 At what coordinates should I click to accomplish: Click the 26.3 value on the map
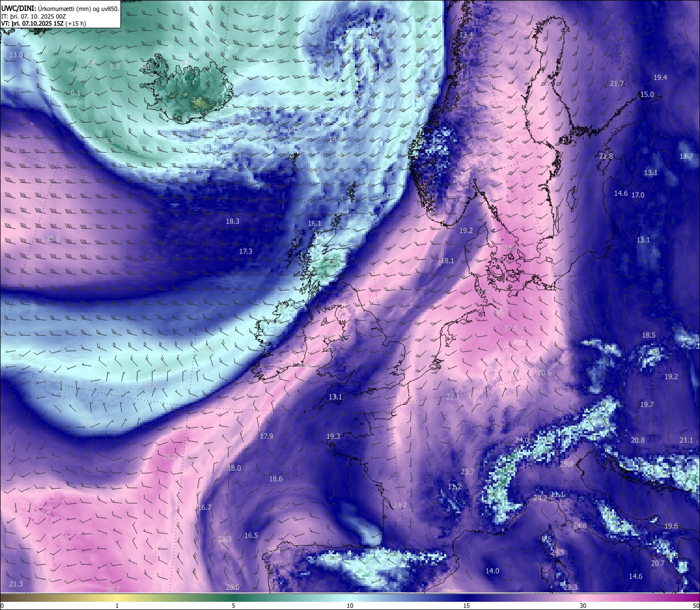225,539
